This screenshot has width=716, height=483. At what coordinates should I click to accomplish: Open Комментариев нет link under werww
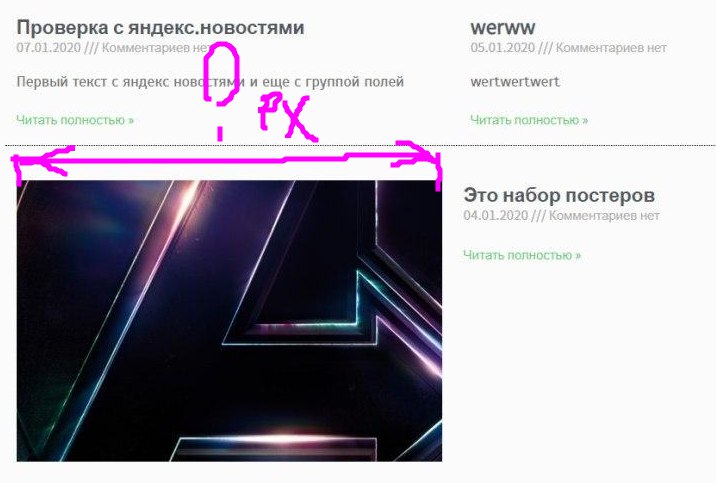[x=611, y=47]
